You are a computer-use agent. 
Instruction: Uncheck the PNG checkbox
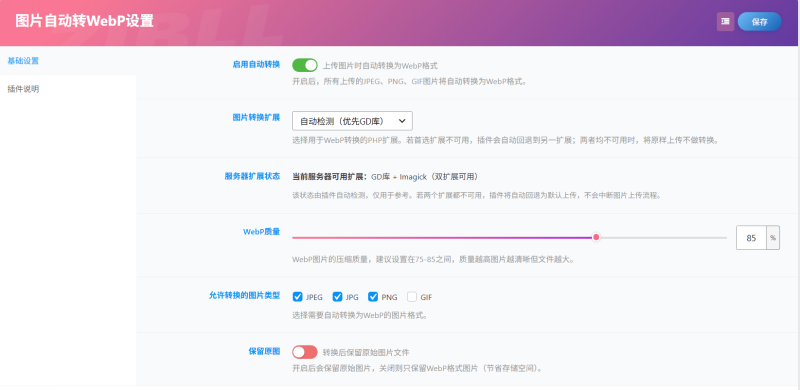pos(373,297)
